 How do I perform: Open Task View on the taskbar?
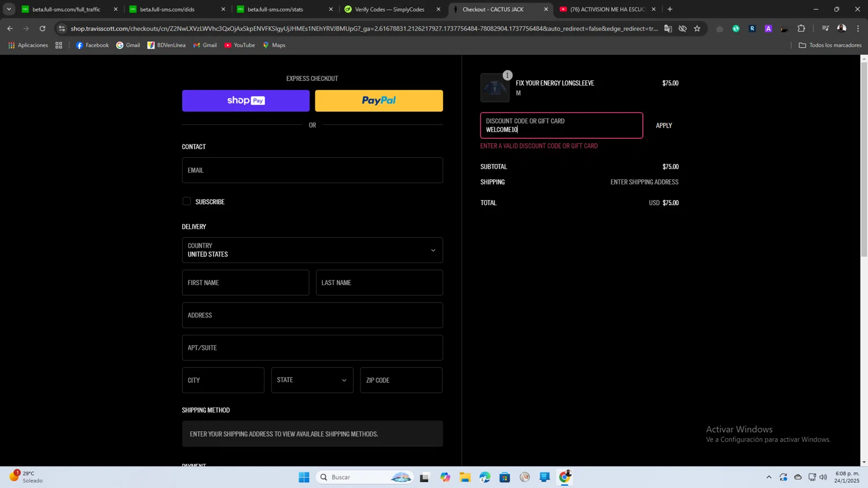tap(425, 477)
